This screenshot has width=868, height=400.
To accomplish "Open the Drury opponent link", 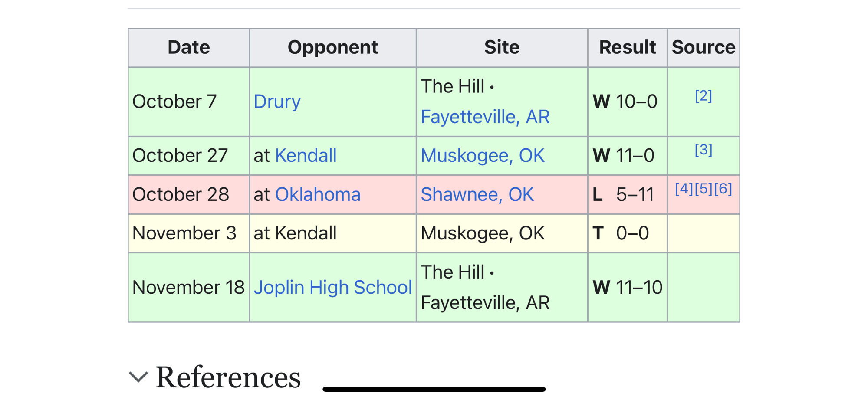I will [x=277, y=102].
